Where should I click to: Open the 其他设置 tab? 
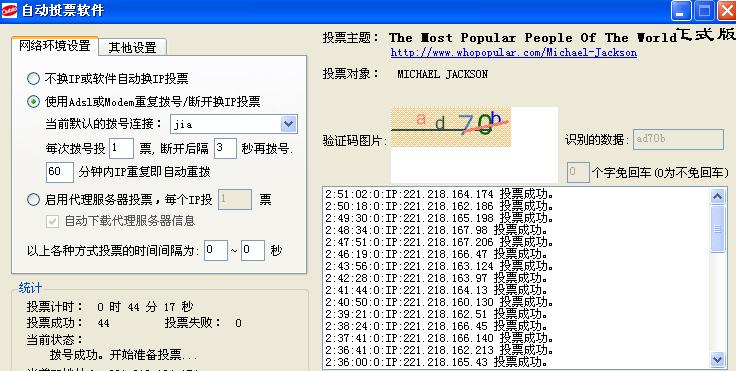click(132, 47)
